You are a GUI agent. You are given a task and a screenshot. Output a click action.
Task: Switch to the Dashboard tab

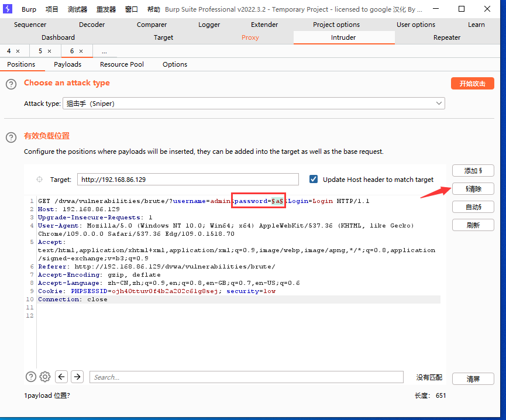[58, 37]
